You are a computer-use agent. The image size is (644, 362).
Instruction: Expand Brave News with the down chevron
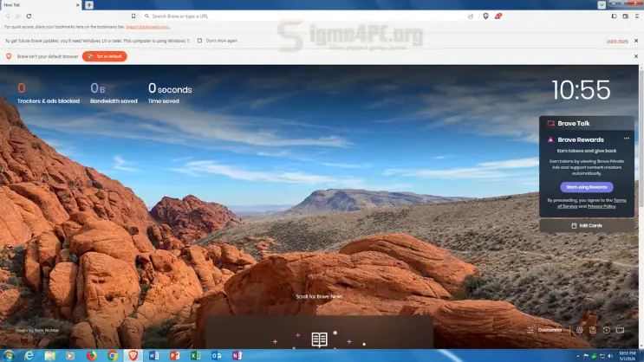(x=319, y=306)
